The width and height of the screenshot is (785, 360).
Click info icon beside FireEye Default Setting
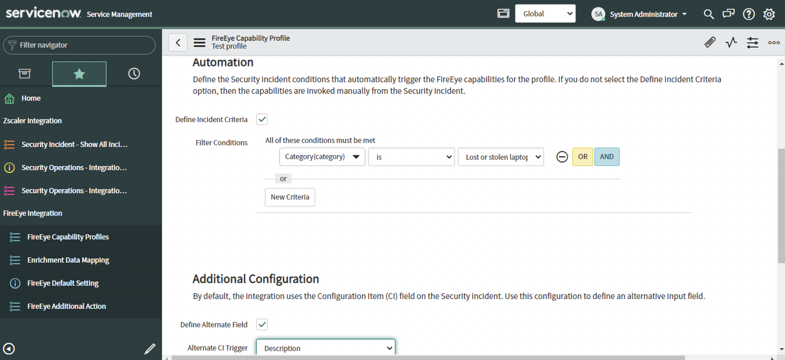click(x=15, y=283)
